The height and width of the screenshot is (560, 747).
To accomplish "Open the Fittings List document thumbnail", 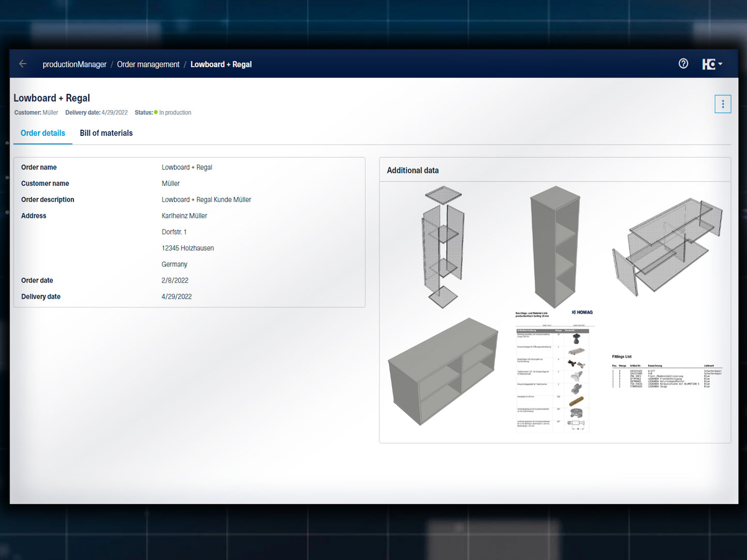I will pos(666,371).
